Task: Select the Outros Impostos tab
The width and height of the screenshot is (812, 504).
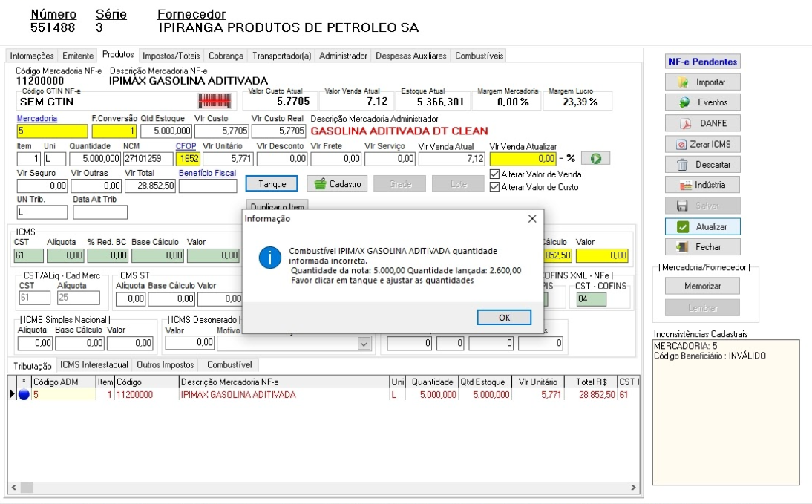Action: click(x=166, y=365)
